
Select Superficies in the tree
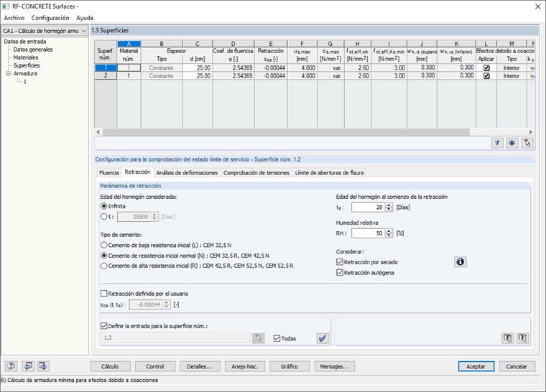[27, 65]
